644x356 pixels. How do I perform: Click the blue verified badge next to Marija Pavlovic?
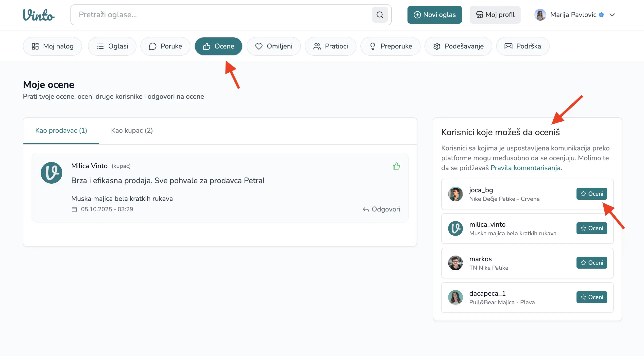pos(601,15)
